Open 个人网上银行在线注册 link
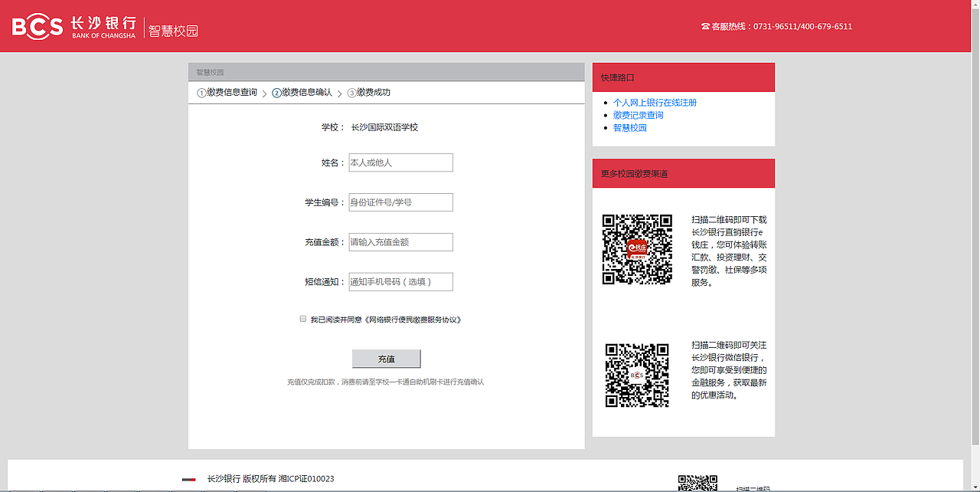The image size is (980, 492). point(655,103)
